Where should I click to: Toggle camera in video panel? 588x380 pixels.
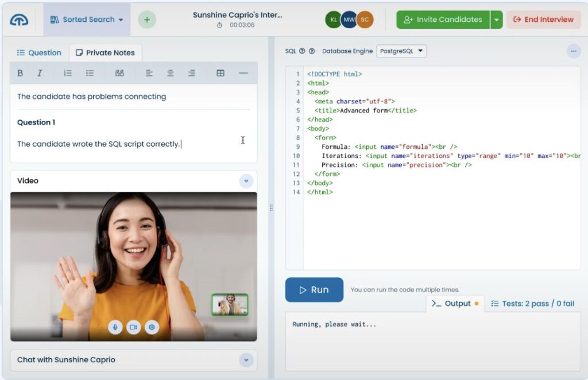coord(133,327)
